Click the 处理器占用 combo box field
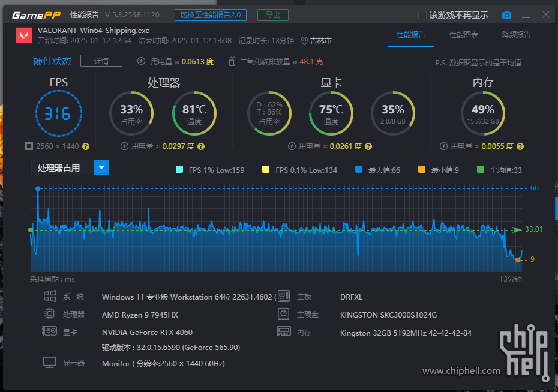The width and height of the screenshot is (558, 392). tap(70, 167)
